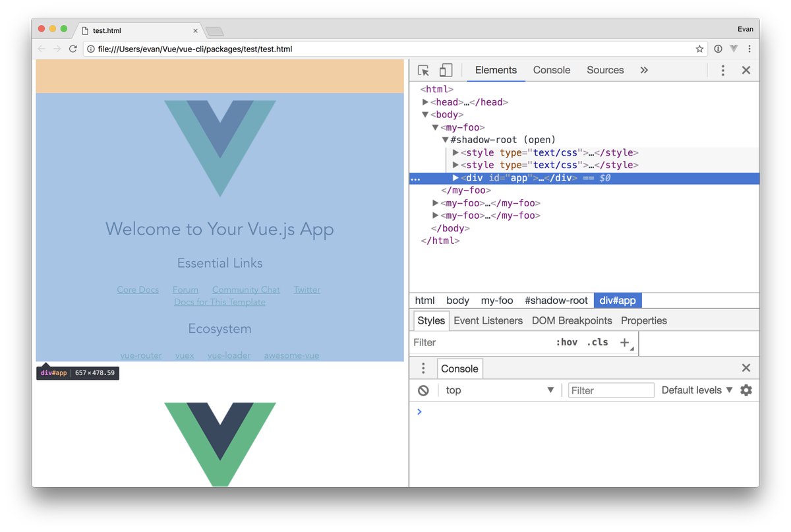Viewport: 791px width, 532px height.
Task: Expand the second my-foo element
Action: pos(435,203)
